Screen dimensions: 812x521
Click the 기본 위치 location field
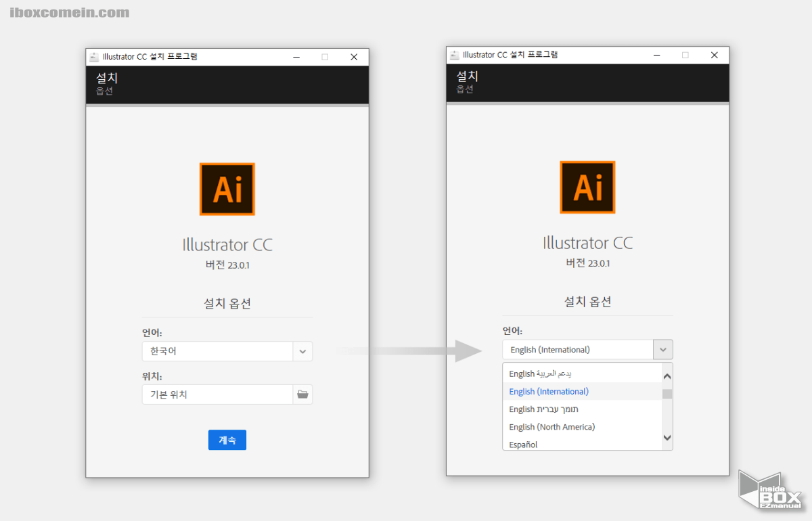click(217, 394)
